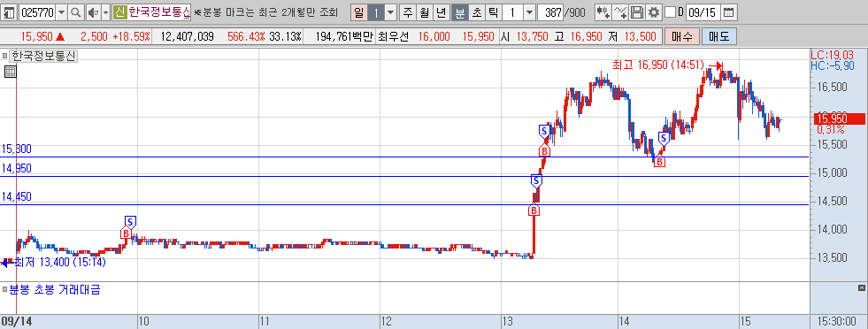This screenshot has height=329, width=868.
Task: Click the bar count field showing 387
Action: pos(549,12)
